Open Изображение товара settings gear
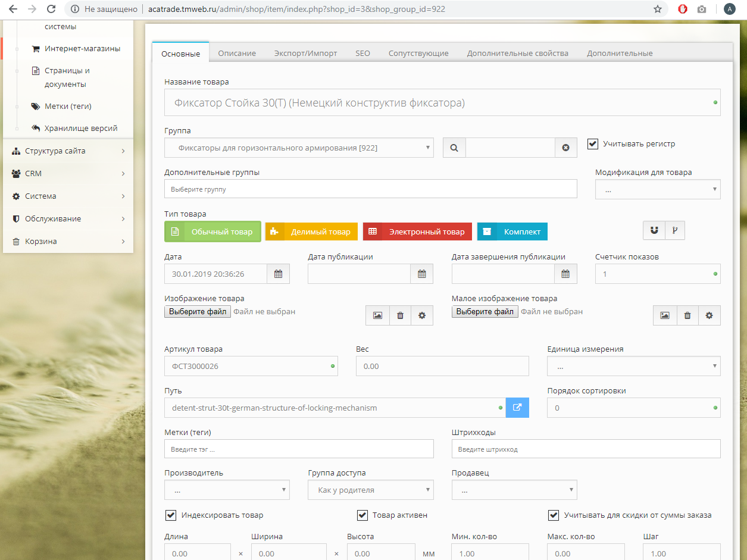Screen dimensions: 747x560 [x=422, y=315]
